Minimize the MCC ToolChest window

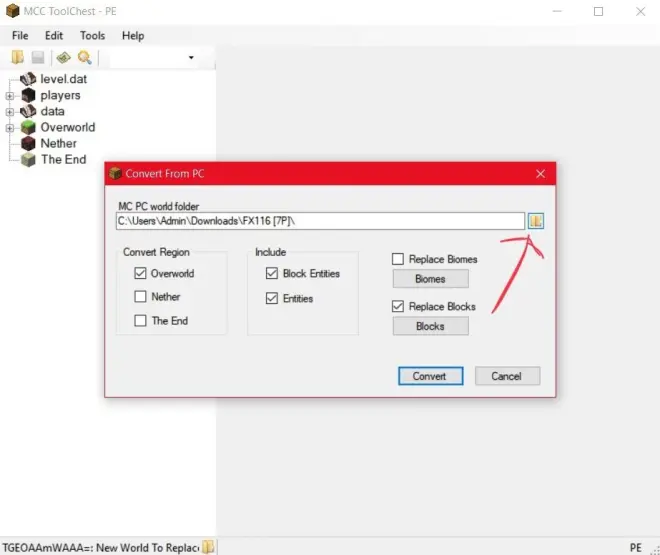click(557, 11)
